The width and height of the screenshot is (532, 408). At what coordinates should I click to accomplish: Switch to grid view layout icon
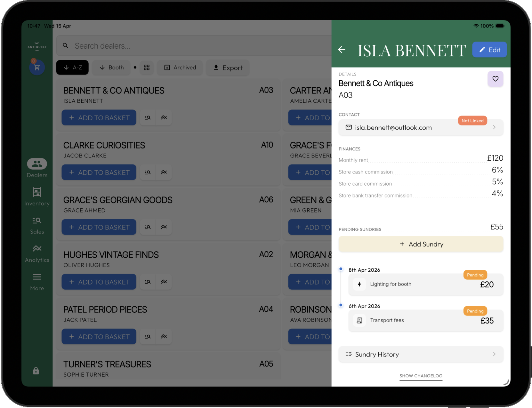click(x=147, y=68)
